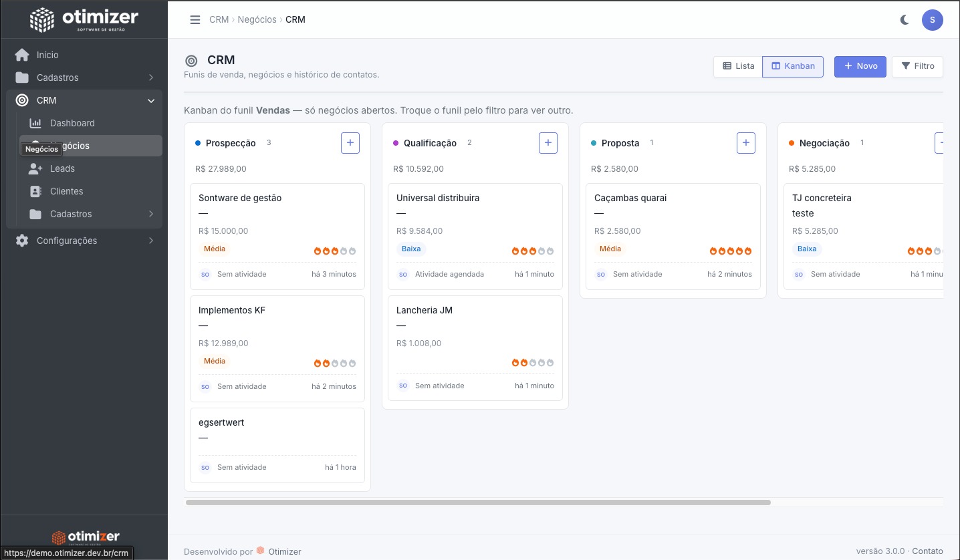Add a deal in Proposta column
This screenshot has height=560, width=960.
pyautogui.click(x=746, y=142)
